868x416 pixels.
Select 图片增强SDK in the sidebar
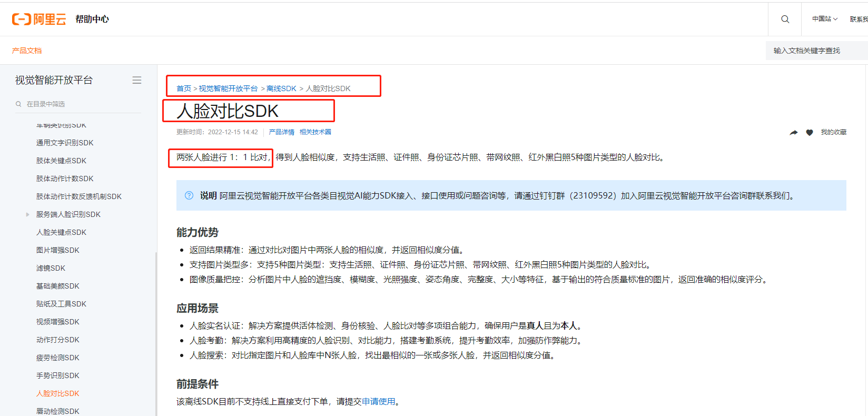[x=58, y=250]
